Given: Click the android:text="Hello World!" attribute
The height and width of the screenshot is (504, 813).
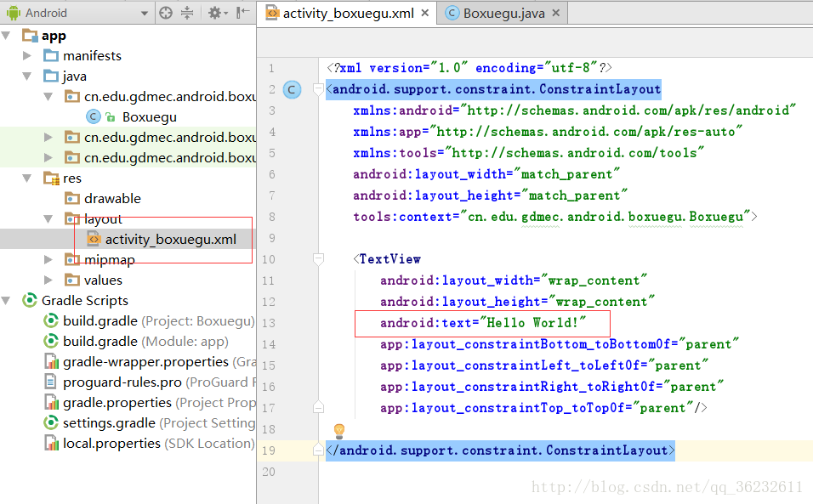Looking at the screenshot, I should click(483, 323).
